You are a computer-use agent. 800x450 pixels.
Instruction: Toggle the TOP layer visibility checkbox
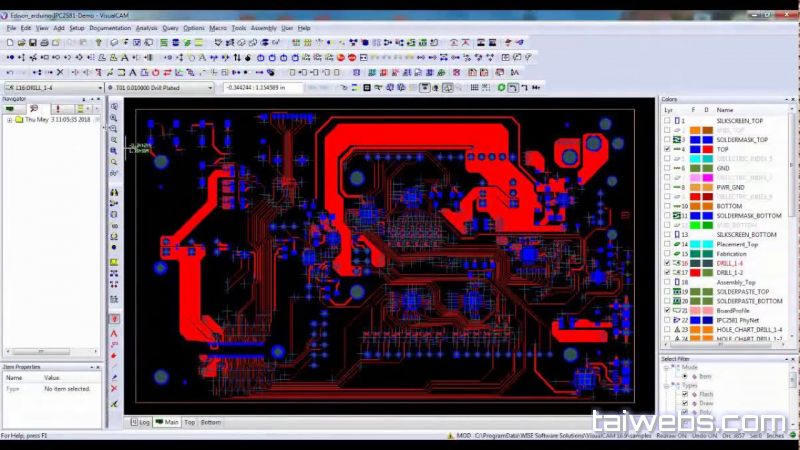tap(667, 149)
